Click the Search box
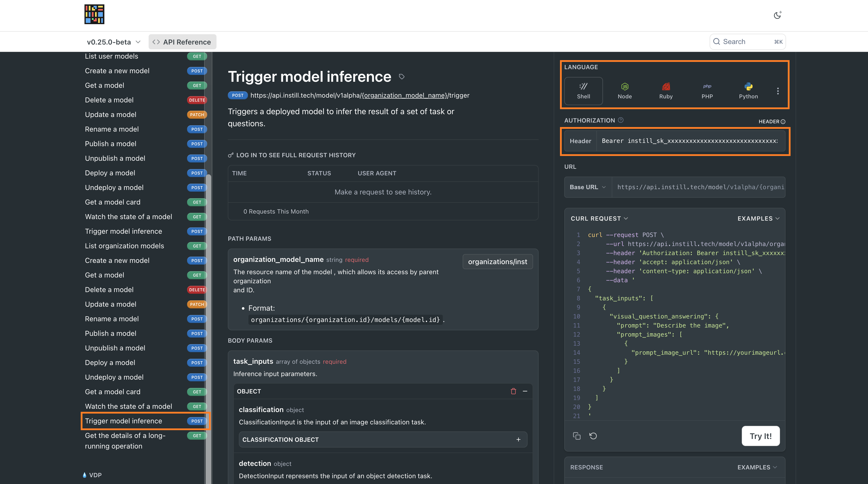Screen dimensions: 868x484 [747, 42]
